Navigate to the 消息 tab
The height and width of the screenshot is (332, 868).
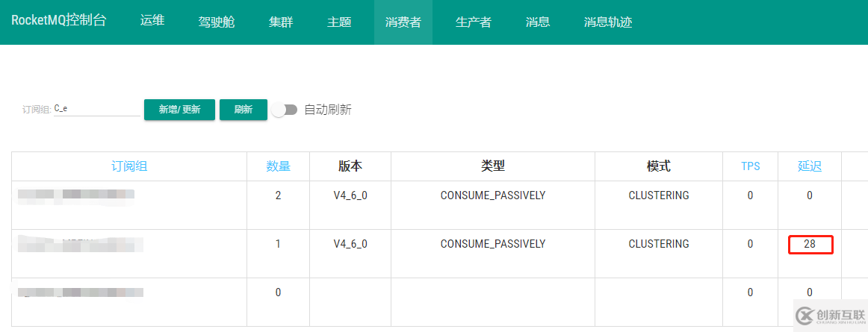[538, 22]
